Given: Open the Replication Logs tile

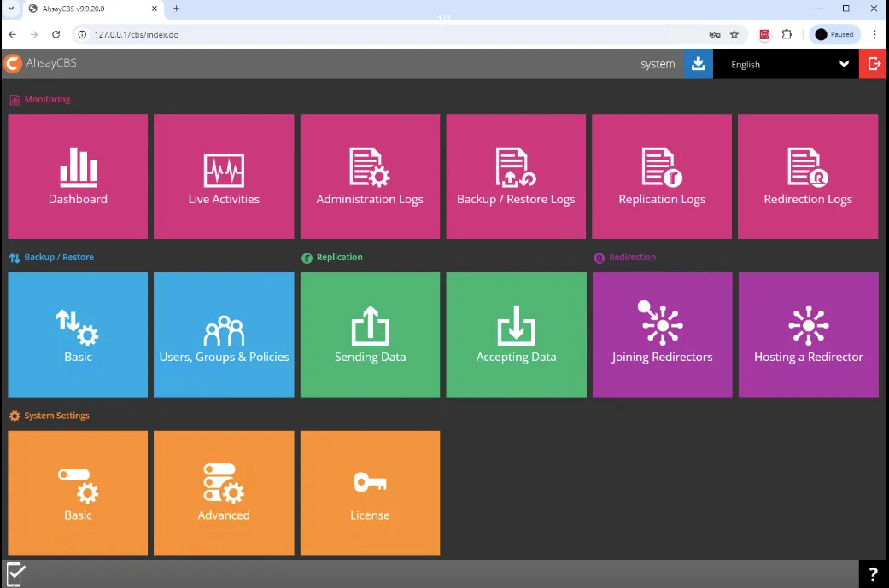Looking at the screenshot, I should [x=662, y=176].
